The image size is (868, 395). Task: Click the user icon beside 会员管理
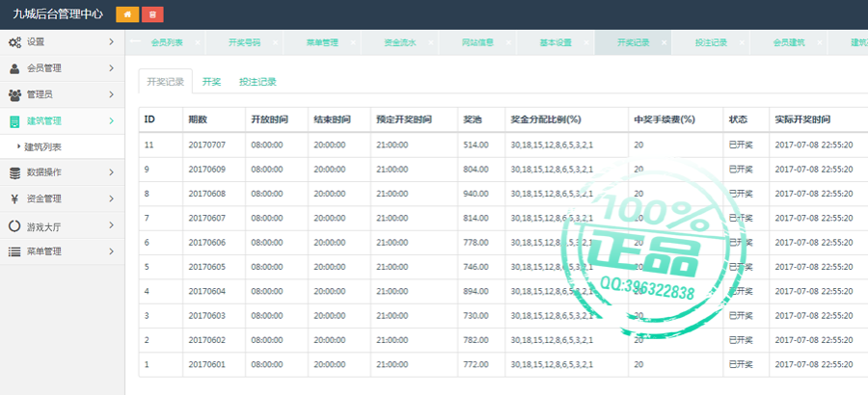pos(14,68)
